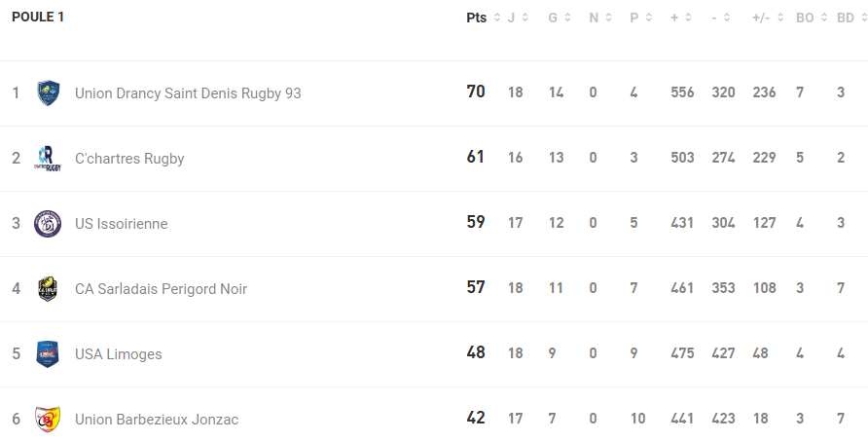Click the Union Barbezieux Jonzac shield logo
Screen dimensions: 868x441
[48, 420]
